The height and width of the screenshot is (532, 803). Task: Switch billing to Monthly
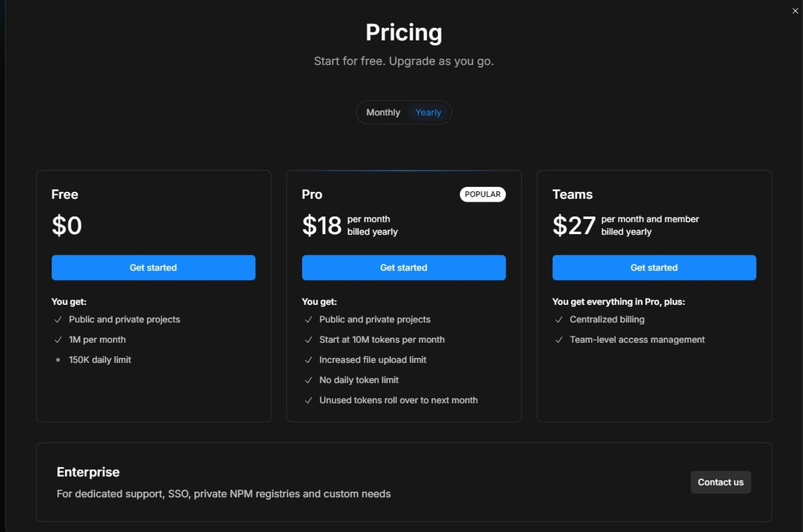pyautogui.click(x=383, y=112)
